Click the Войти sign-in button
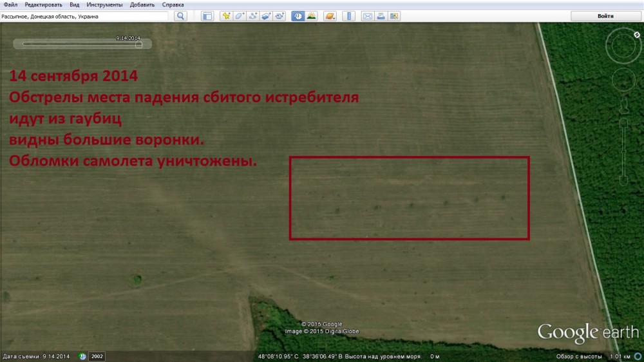The image size is (644, 362). tap(606, 16)
